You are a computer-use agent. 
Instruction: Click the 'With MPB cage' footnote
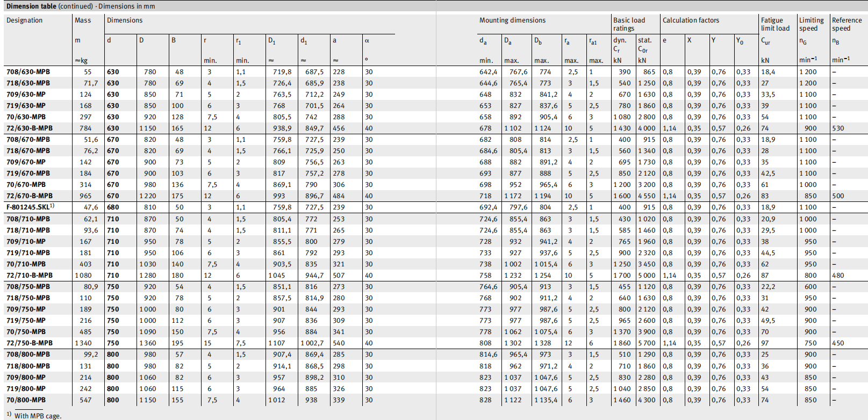click(37, 416)
